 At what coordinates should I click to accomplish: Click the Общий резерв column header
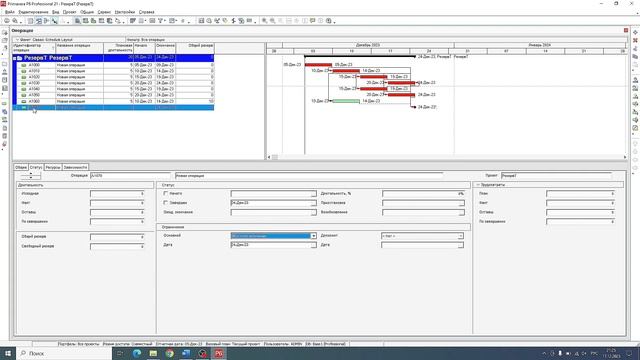tap(195, 48)
